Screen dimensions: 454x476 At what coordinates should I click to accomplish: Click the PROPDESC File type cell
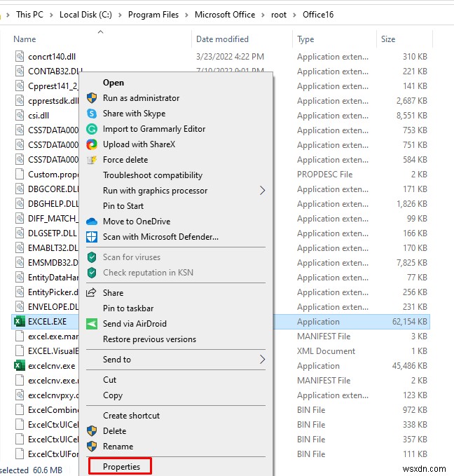click(324, 175)
